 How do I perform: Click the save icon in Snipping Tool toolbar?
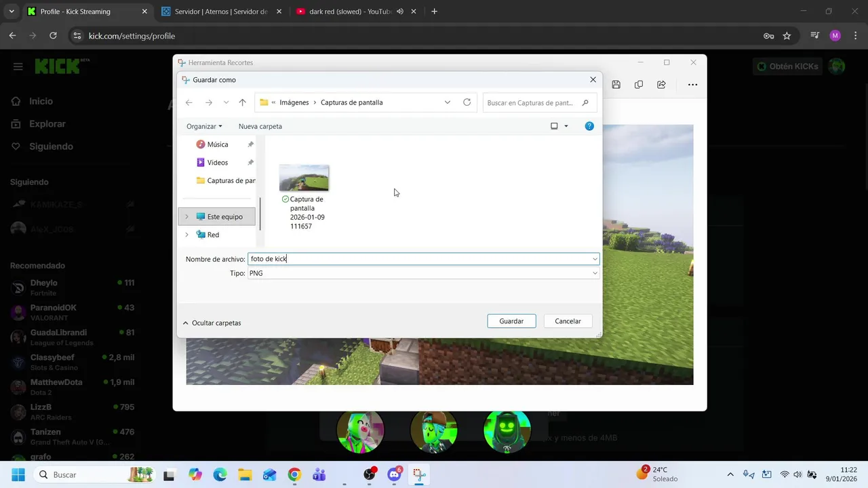pos(616,85)
